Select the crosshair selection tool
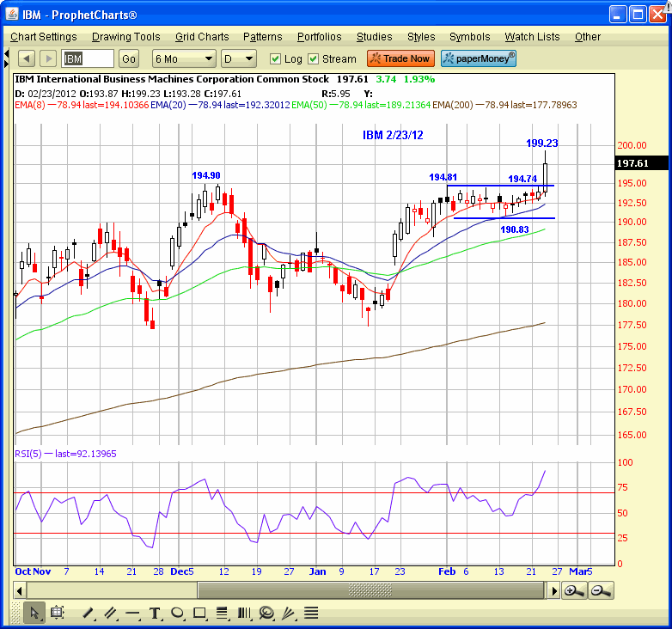The height and width of the screenshot is (629, 672). [x=58, y=613]
